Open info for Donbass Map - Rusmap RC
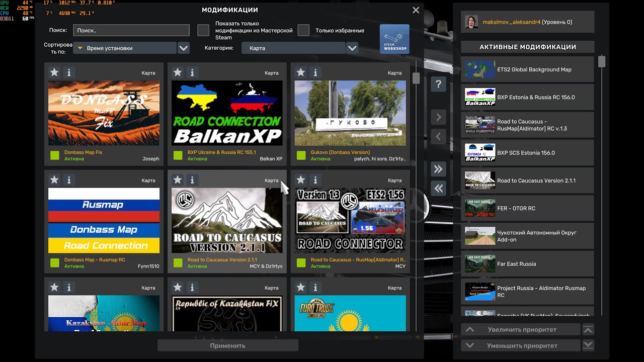Screen dimensions: 644x362 (x=69, y=179)
